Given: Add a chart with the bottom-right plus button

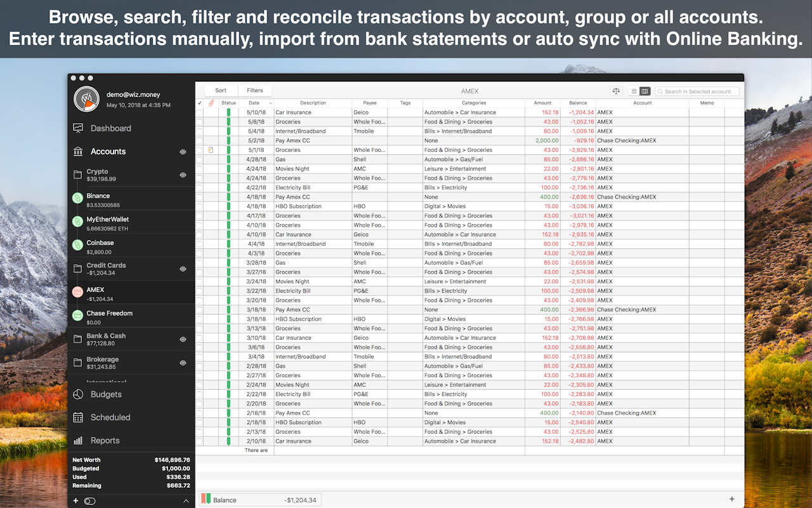Looking at the screenshot, I should tap(732, 499).
